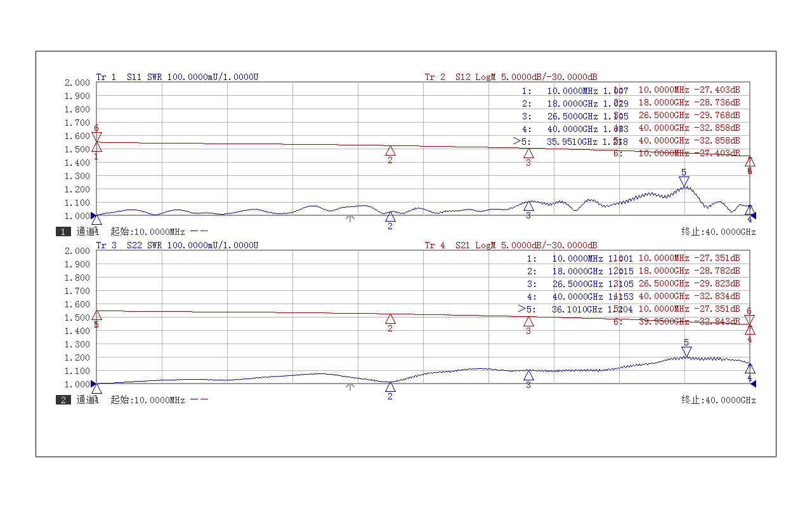Click the right reference-level triangle of channel 2

[x=754, y=384]
